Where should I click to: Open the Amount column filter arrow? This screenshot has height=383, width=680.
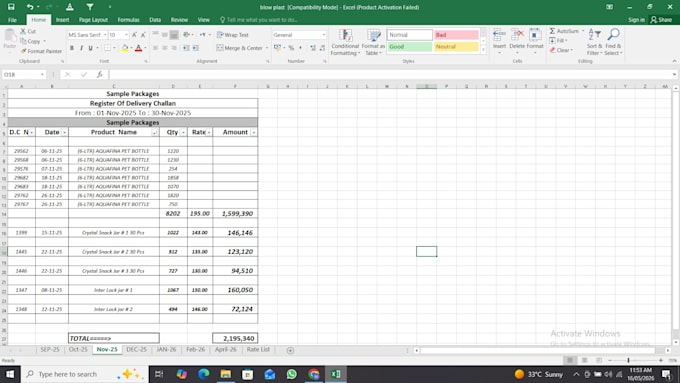pyautogui.click(x=254, y=132)
